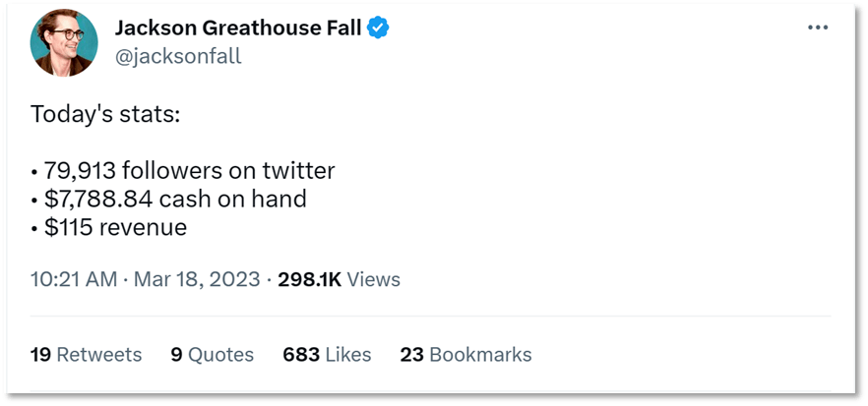Click the "Today's stats:" heading text
Screen dimensions: 868x406
tap(105, 114)
